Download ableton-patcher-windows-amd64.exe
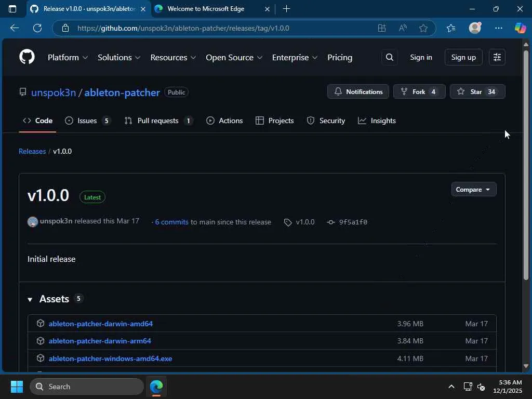Screen dimensions: 532x399 point(110,358)
